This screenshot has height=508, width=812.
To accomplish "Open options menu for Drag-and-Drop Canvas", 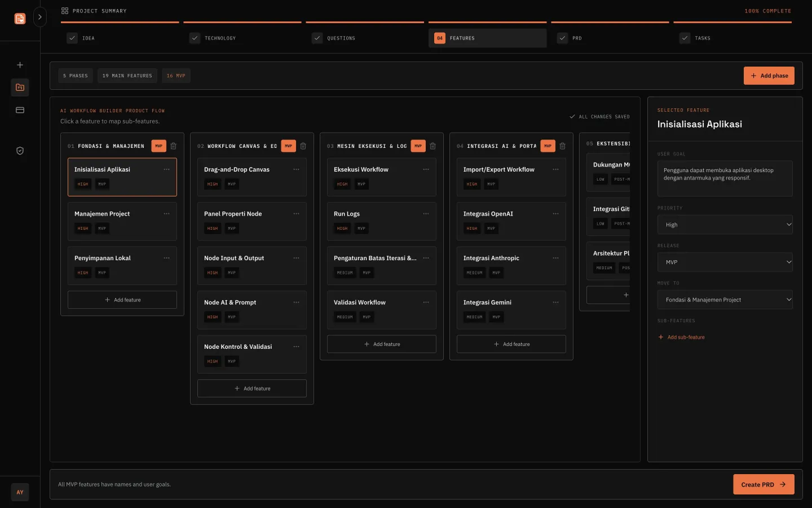I will coord(296,169).
